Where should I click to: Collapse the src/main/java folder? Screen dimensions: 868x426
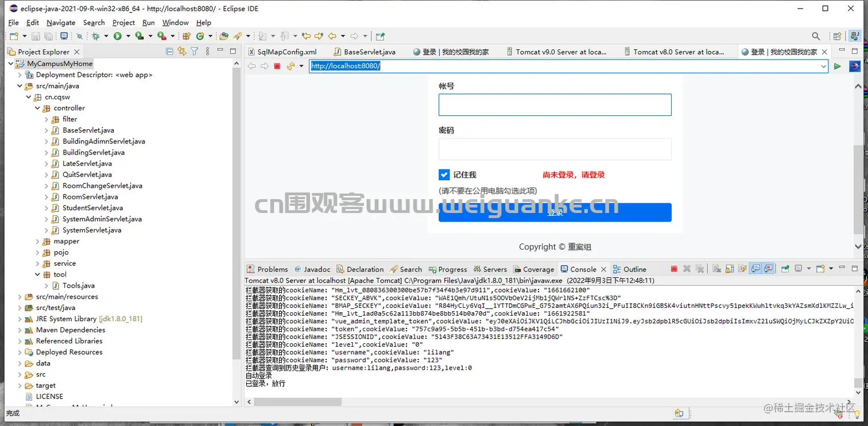[x=20, y=86]
